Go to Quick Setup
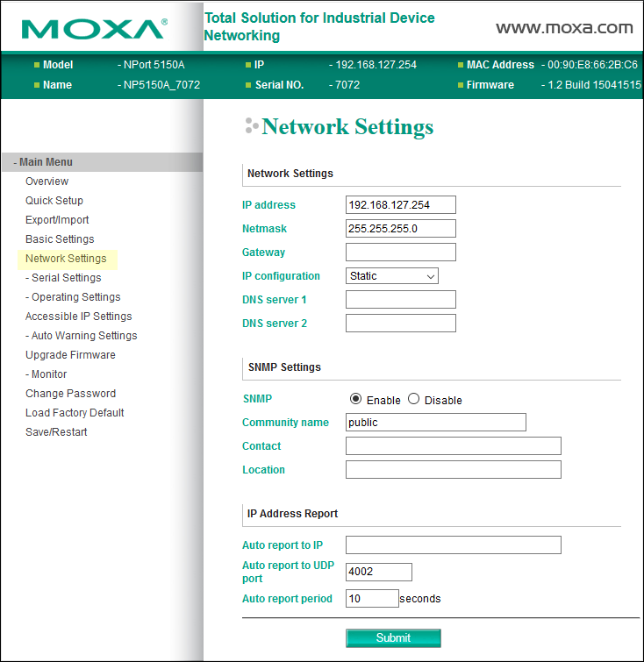This screenshot has height=662, width=644. coord(54,201)
